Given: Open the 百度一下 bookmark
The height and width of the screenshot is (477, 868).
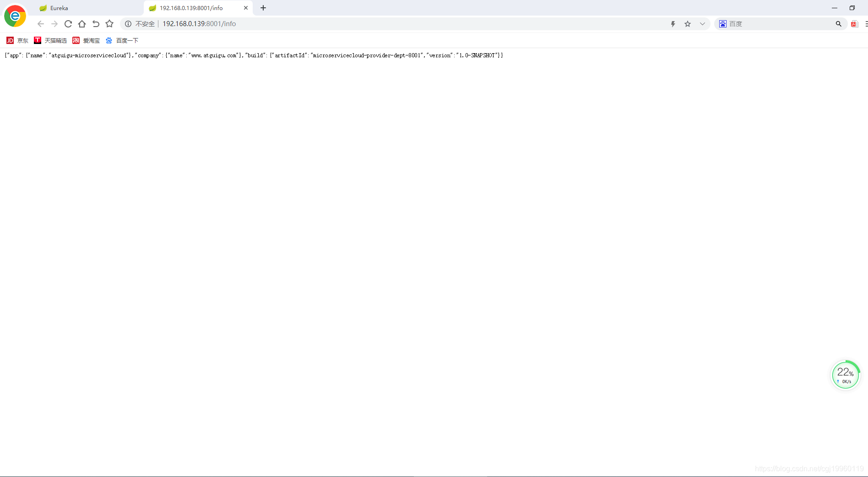Looking at the screenshot, I should click(122, 41).
